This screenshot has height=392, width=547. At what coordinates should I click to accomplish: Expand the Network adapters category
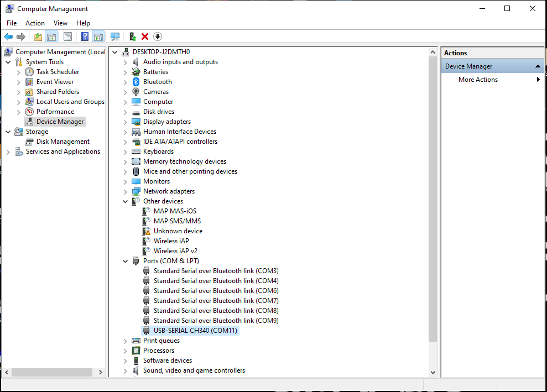(125, 192)
